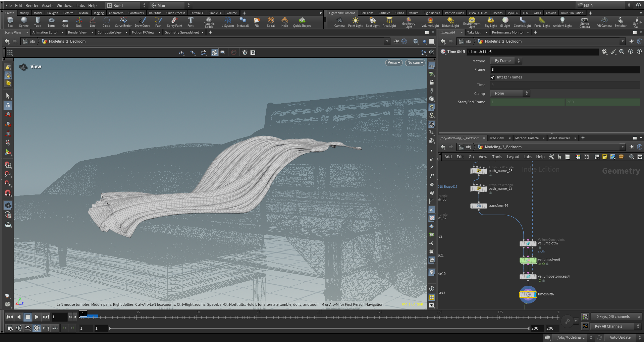Select the L-System shelf tool
The height and width of the screenshot is (342, 644).
227,22
